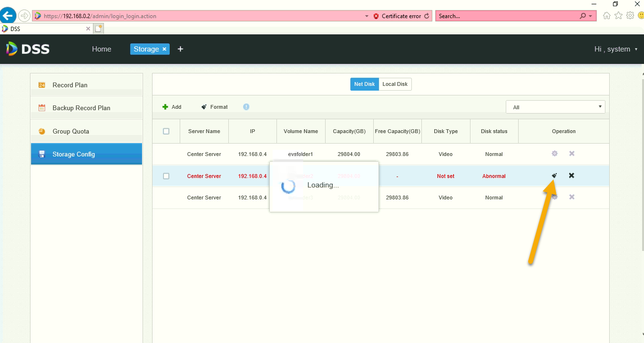The image size is (644, 343).
Task: Click the evsfolder1 volume name cell
Action: [x=300, y=154]
